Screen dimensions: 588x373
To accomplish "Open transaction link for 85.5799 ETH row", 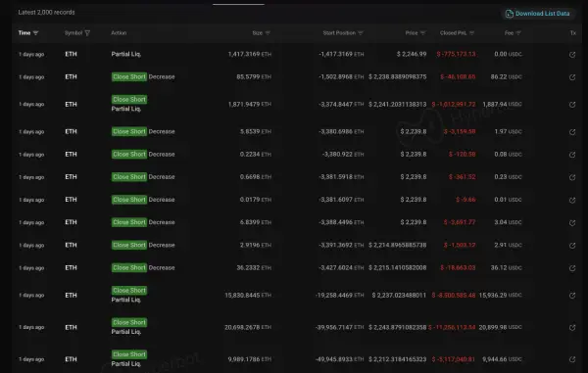I will click(572, 77).
